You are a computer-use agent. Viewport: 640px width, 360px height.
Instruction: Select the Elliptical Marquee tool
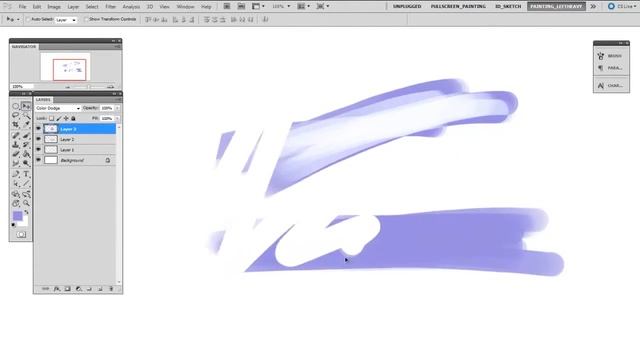pyautogui.click(x=16, y=106)
